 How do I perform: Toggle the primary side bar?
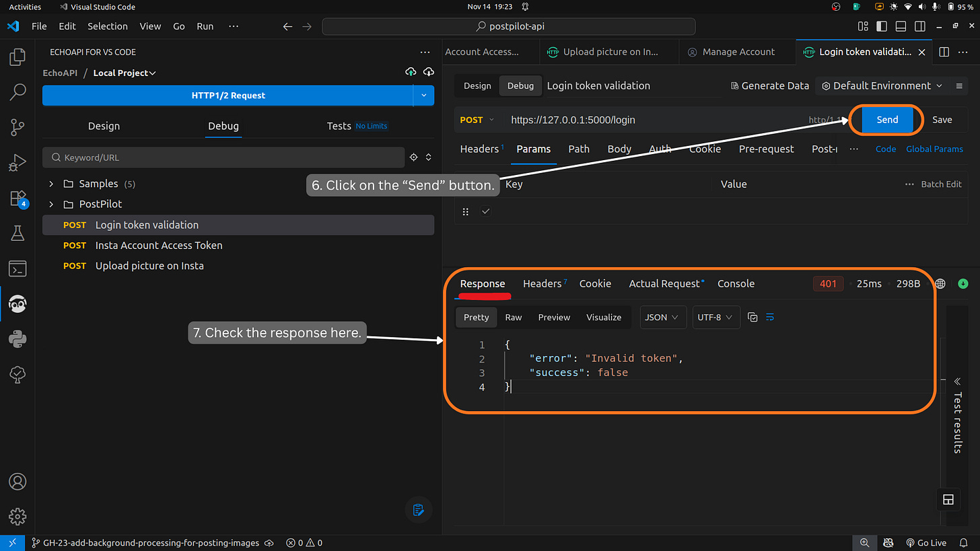[882, 26]
